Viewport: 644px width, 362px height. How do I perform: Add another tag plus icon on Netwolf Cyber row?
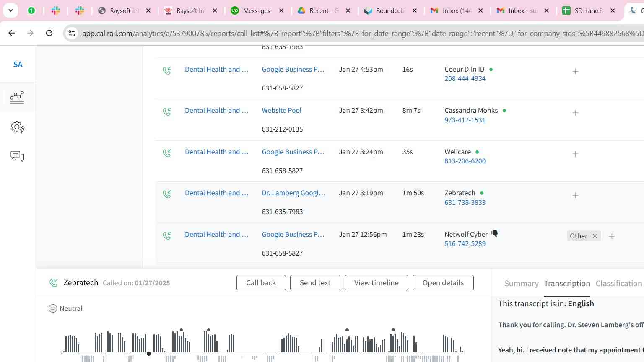pyautogui.click(x=612, y=236)
